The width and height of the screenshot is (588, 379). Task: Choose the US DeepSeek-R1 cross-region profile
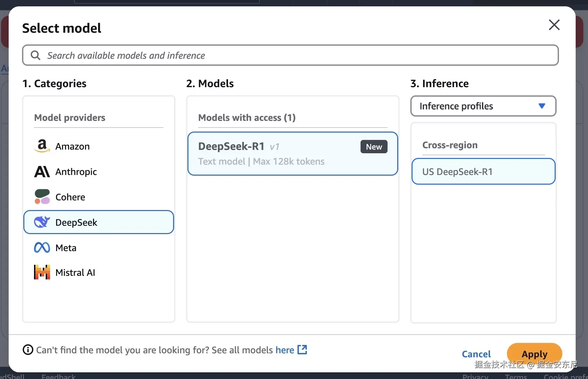point(483,172)
